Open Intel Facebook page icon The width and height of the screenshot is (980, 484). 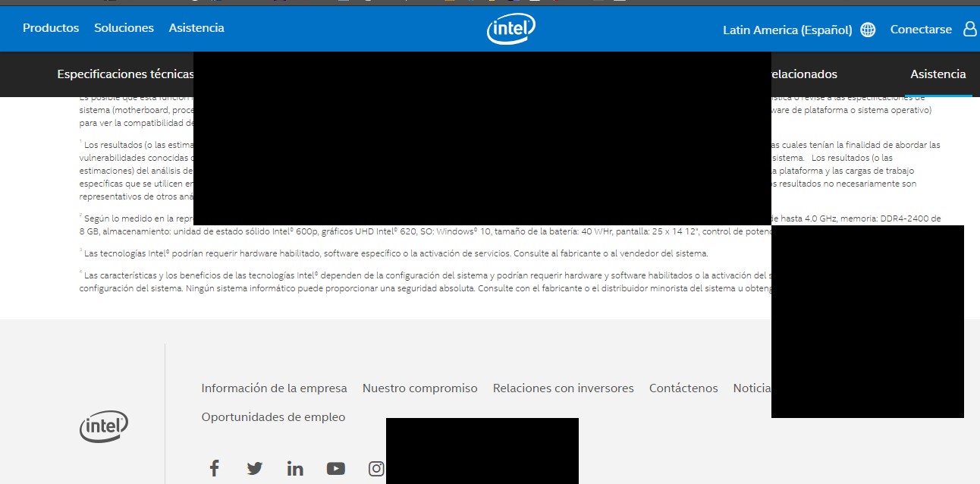[214, 468]
